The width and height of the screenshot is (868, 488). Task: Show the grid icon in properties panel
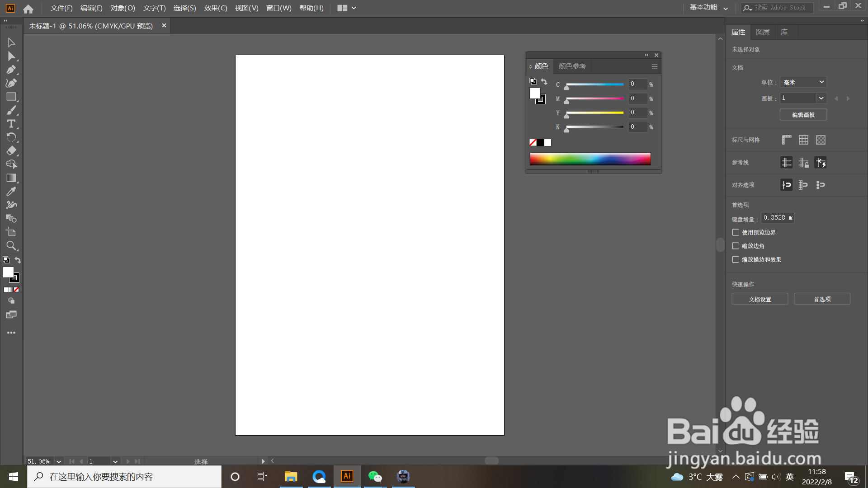[803, 140]
